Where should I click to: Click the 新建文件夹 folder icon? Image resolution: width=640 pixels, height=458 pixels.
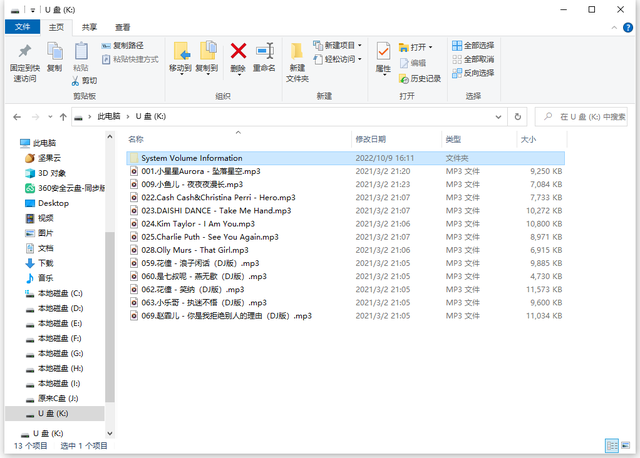[x=297, y=51]
